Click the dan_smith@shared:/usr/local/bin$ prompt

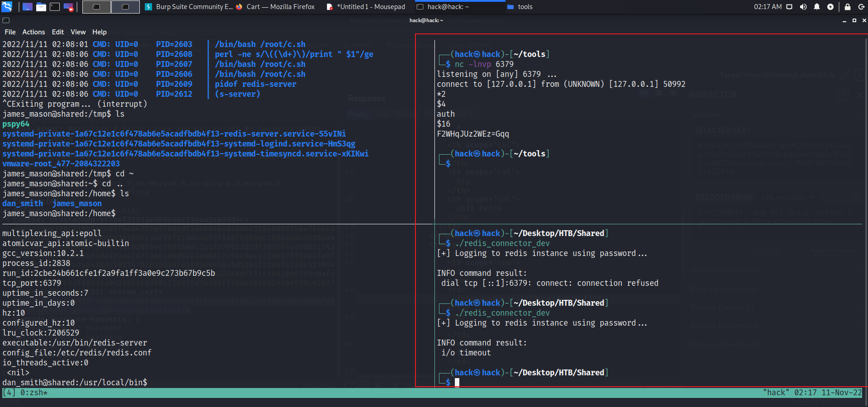click(75, 383)
